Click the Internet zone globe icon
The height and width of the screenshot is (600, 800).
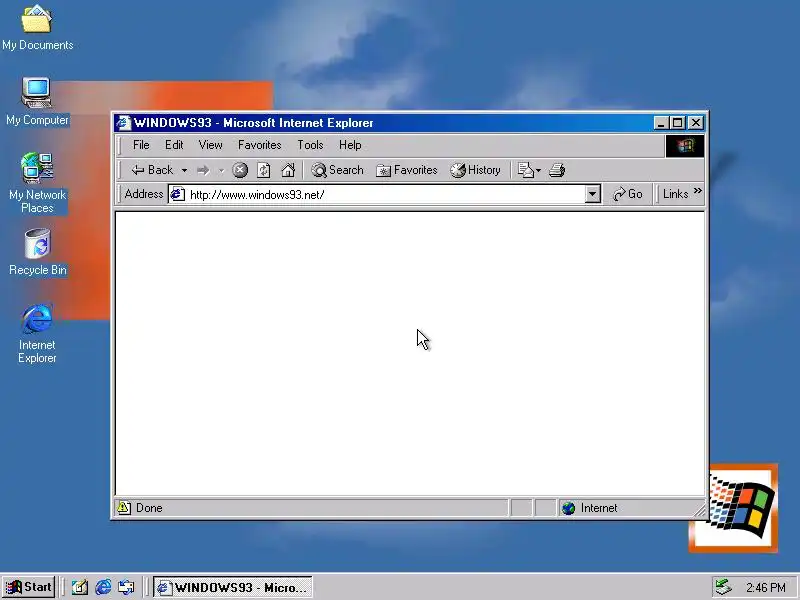tap(568, 508)
